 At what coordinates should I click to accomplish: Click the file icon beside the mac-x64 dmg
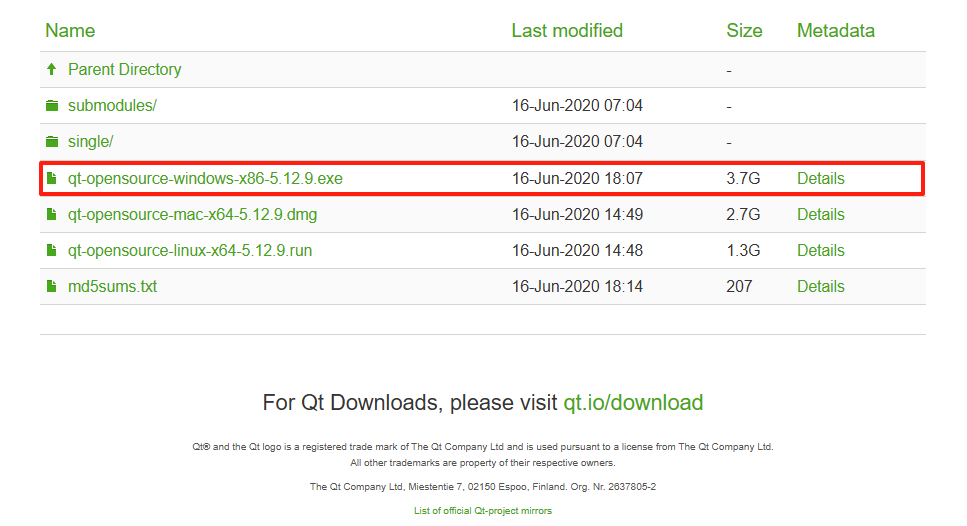[x=52, y=214]
